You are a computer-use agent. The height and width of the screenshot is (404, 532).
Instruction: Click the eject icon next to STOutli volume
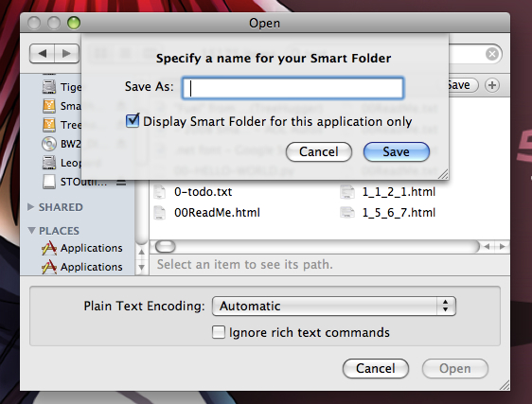[x=121, y=183]
